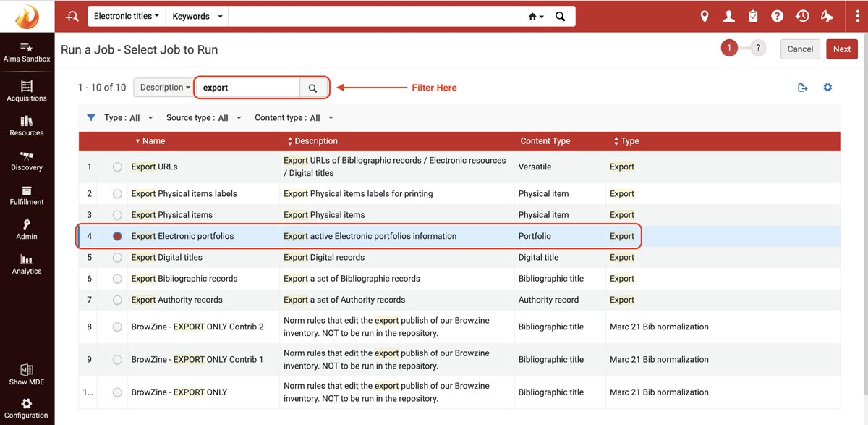Select Export Bibliographic records radio button
This screenshot has height=425, width=868.
117,279
